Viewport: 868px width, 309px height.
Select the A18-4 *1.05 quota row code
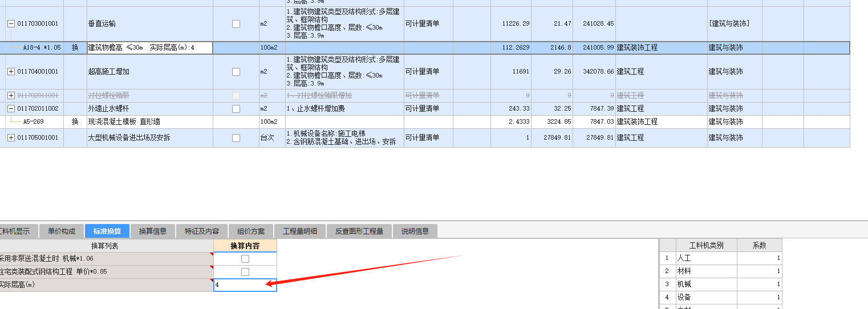(41, 48)
